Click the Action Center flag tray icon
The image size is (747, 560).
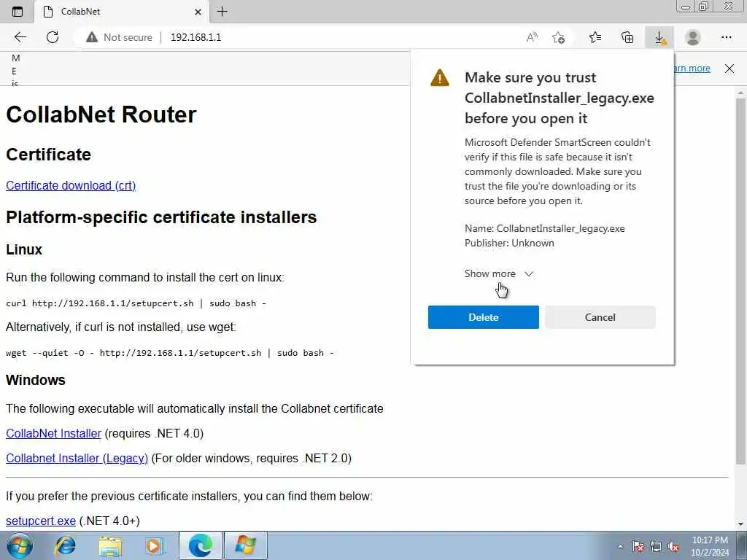pyautogui.click(x=638, y=546)
